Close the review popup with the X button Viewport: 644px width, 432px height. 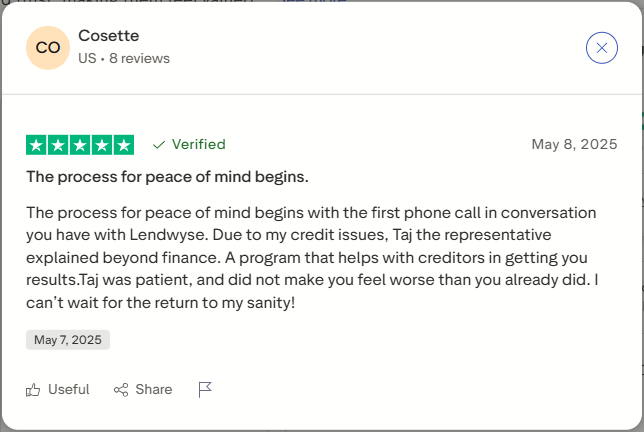click(601, 47)
